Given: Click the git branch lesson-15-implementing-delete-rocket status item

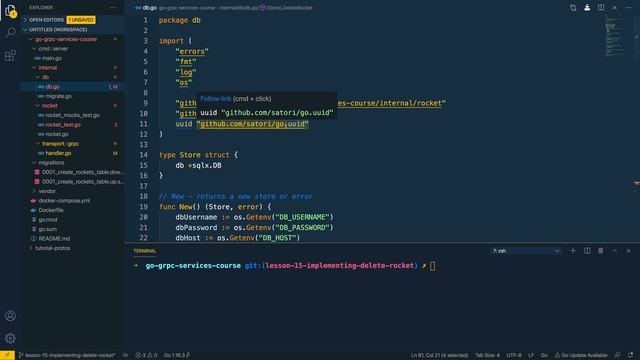Looking at the screenshot, I should pos(67,355).
